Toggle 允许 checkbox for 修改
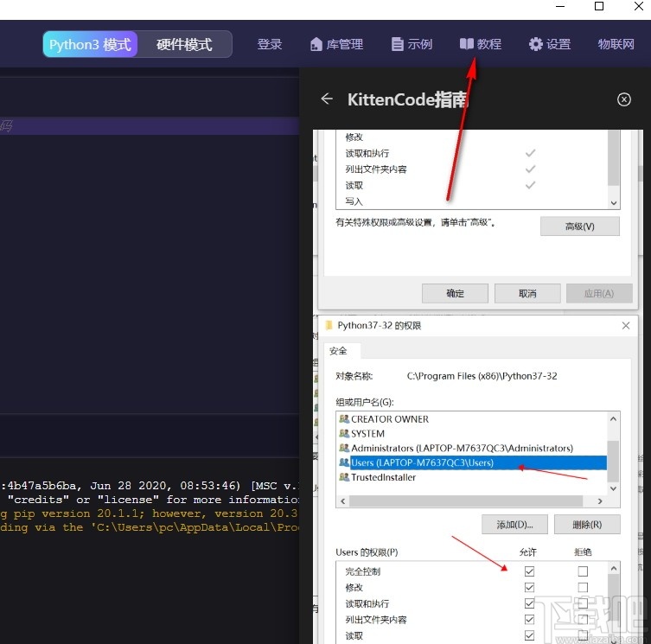The width and height of the screenshot is (651, 644). (x=529, y=588)
